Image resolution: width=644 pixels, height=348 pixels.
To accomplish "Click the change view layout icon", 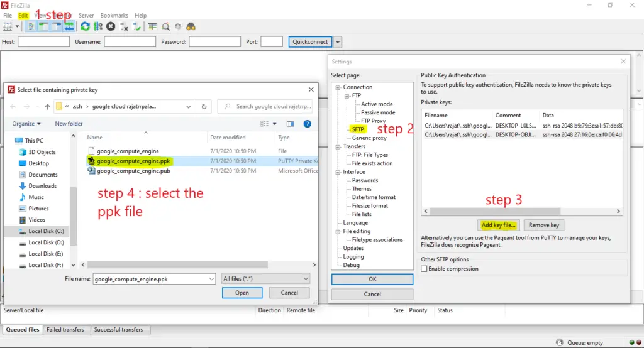I will click(264, 124).
